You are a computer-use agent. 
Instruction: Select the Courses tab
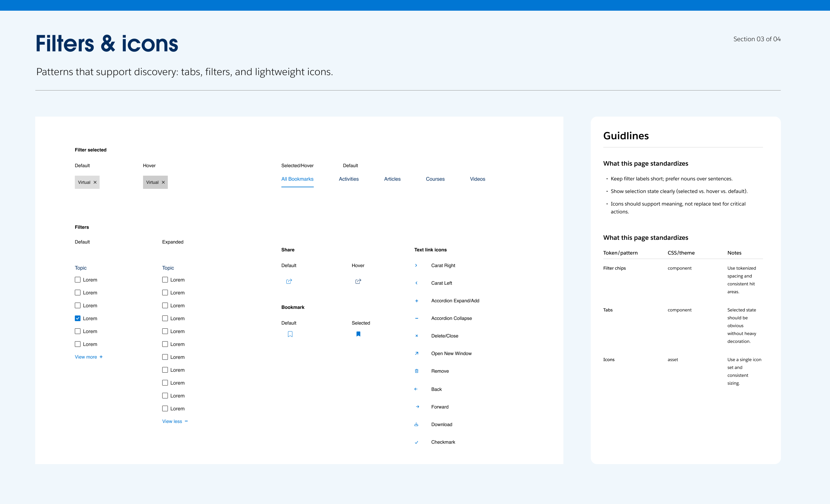435,179
